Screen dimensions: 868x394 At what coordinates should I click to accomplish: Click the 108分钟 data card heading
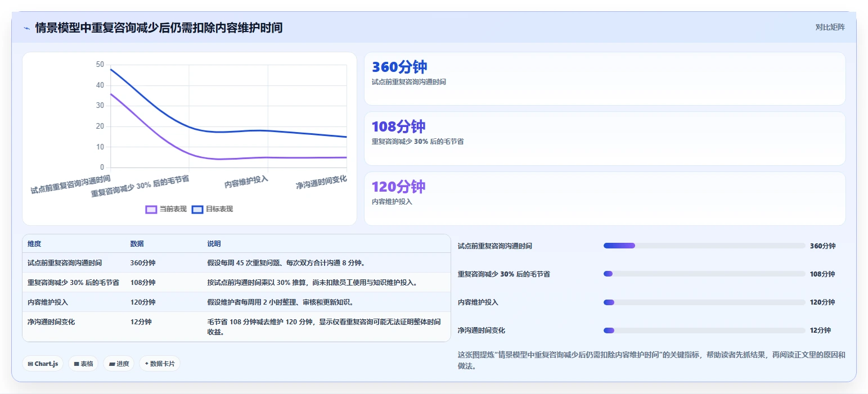tap(399, 126)
